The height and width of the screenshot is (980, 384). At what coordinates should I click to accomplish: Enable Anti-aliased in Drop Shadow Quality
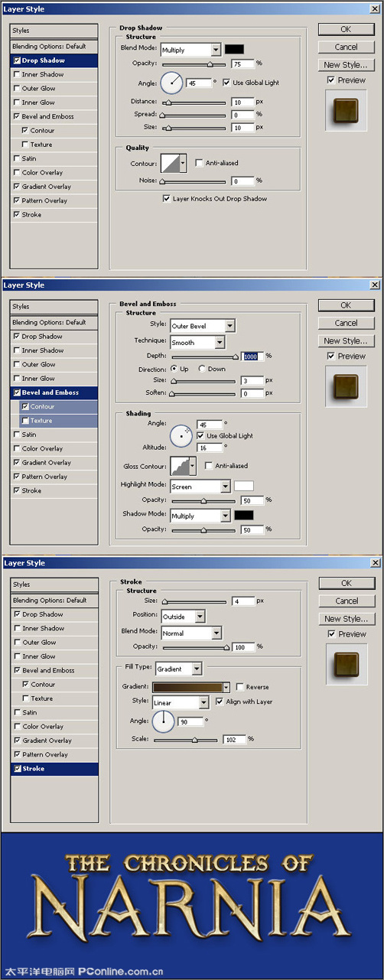[x=200, y=163]
